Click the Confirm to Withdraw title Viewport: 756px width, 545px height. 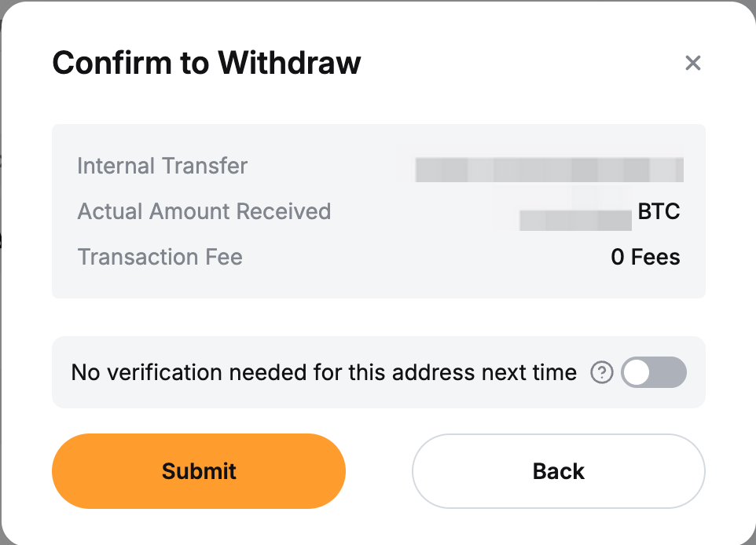pos(207,63)
